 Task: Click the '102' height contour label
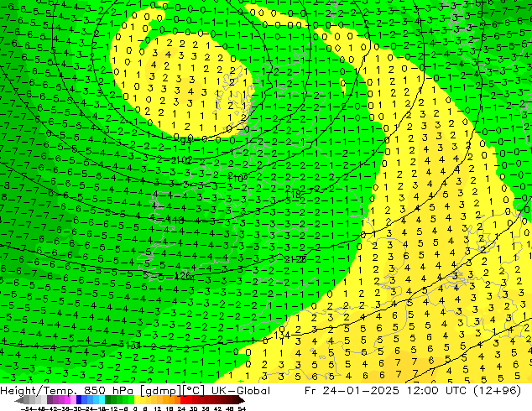click(183, 159)
